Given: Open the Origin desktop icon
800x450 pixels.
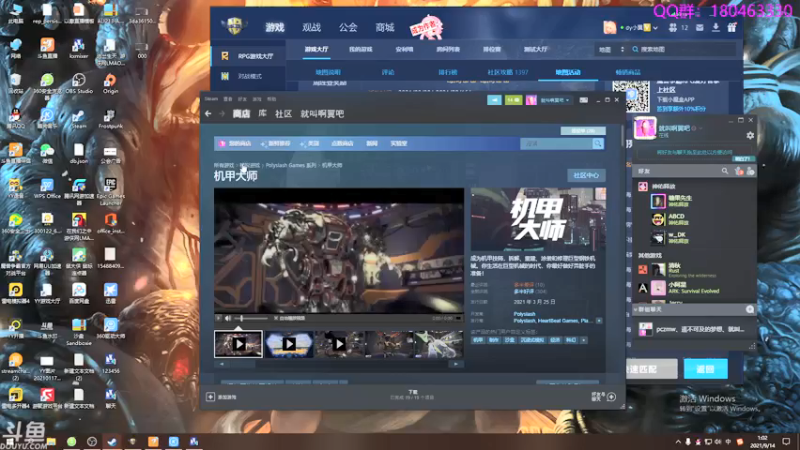Looking at the screenshot, I should (x=110, y=84).
